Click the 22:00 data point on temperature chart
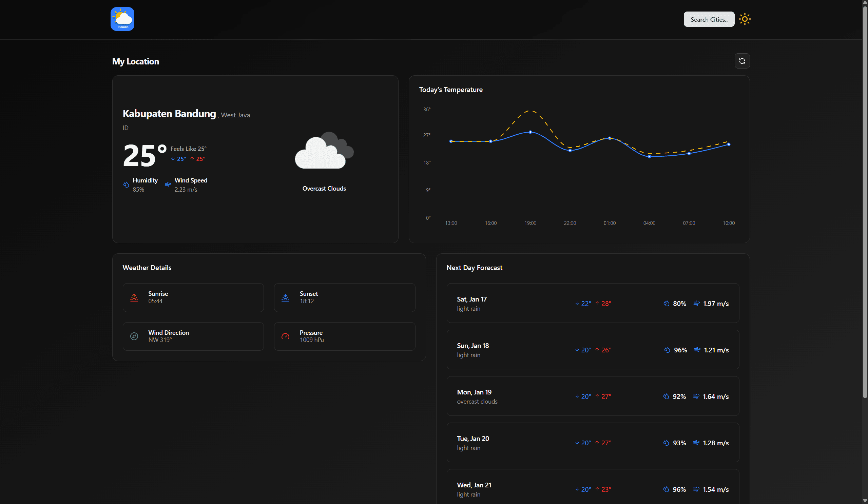 pyautogui.click(x=570, y=151)
